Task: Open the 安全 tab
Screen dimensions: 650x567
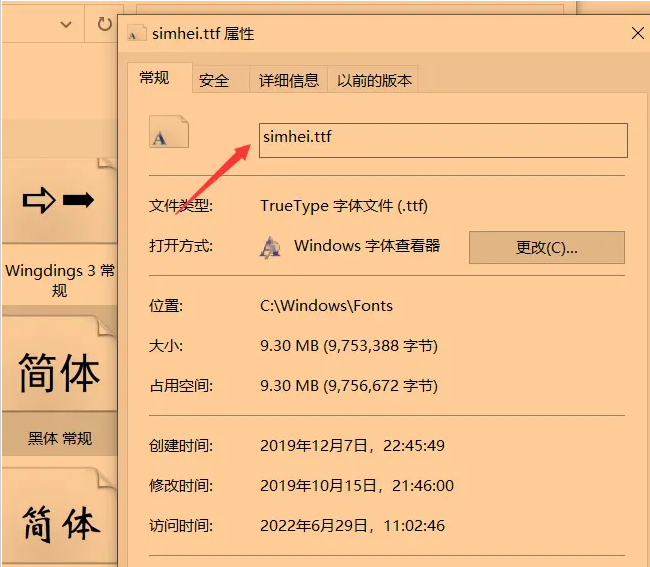Action: pos(221,80)
